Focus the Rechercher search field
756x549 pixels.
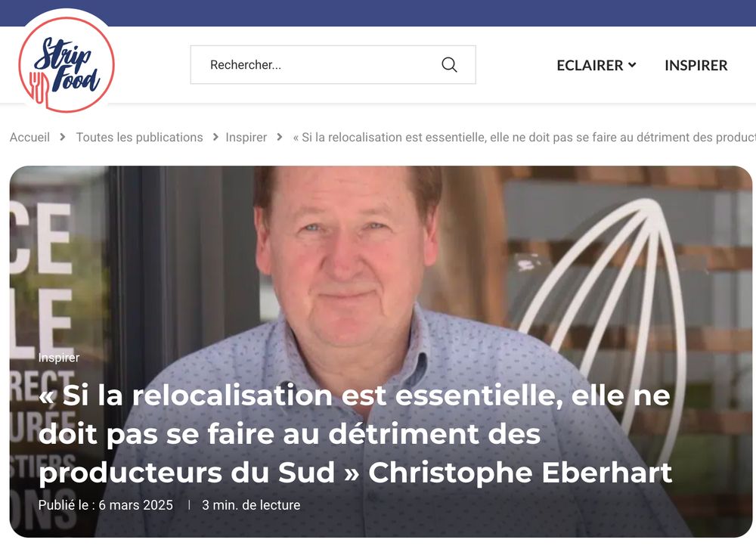pos(333,64)
